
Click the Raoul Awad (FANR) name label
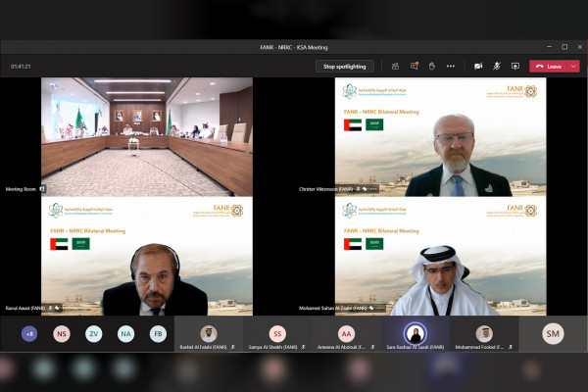[x=25, y=308]
